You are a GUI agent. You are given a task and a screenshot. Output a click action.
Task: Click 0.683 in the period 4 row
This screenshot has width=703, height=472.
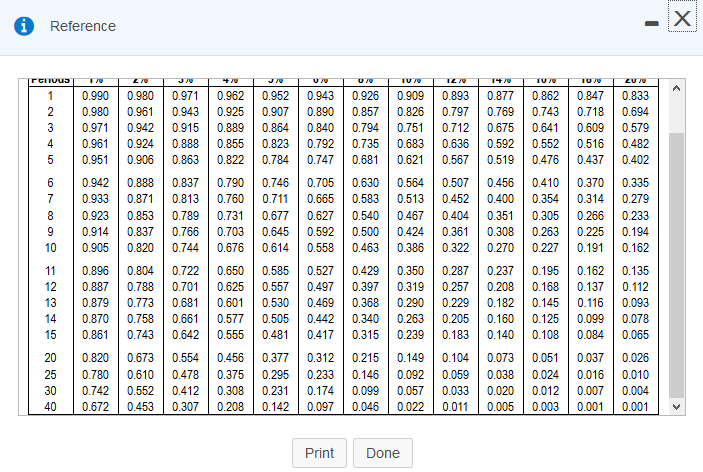coord(410,144)
